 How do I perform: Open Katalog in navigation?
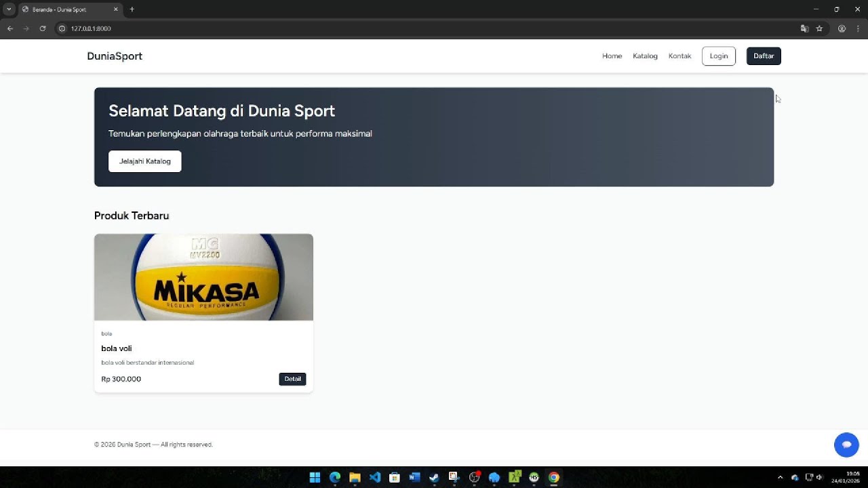coord(645,56)
